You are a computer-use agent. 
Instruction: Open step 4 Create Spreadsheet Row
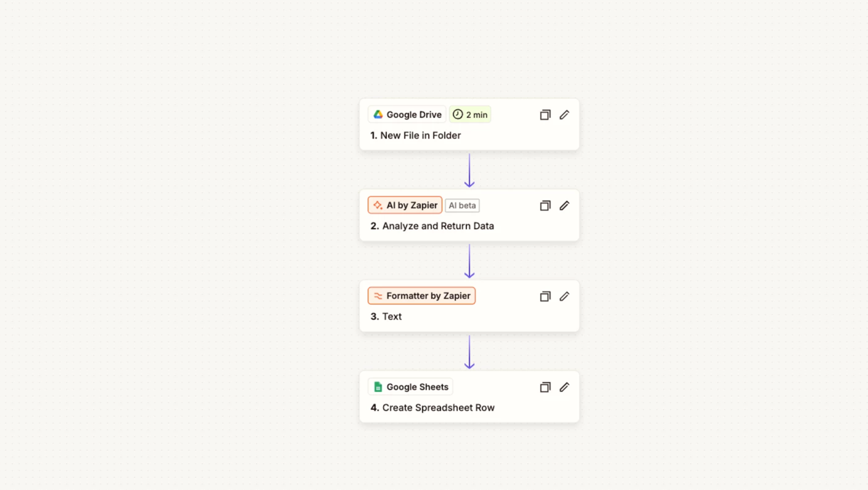tap(438, 407)
